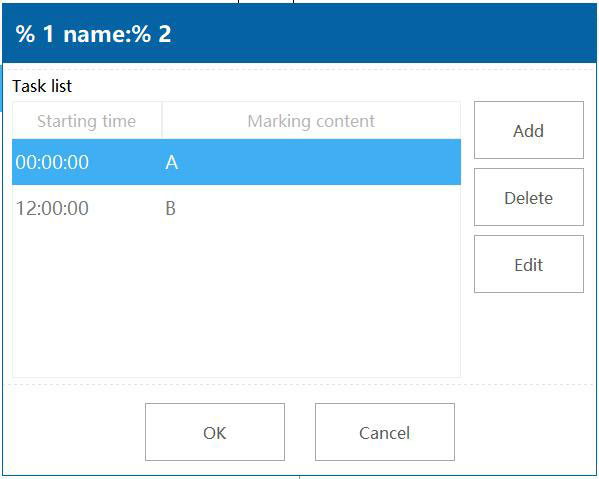Screen dimensions: 599x479
Task: Click empty area below the task rows
Action: point(236,304)
